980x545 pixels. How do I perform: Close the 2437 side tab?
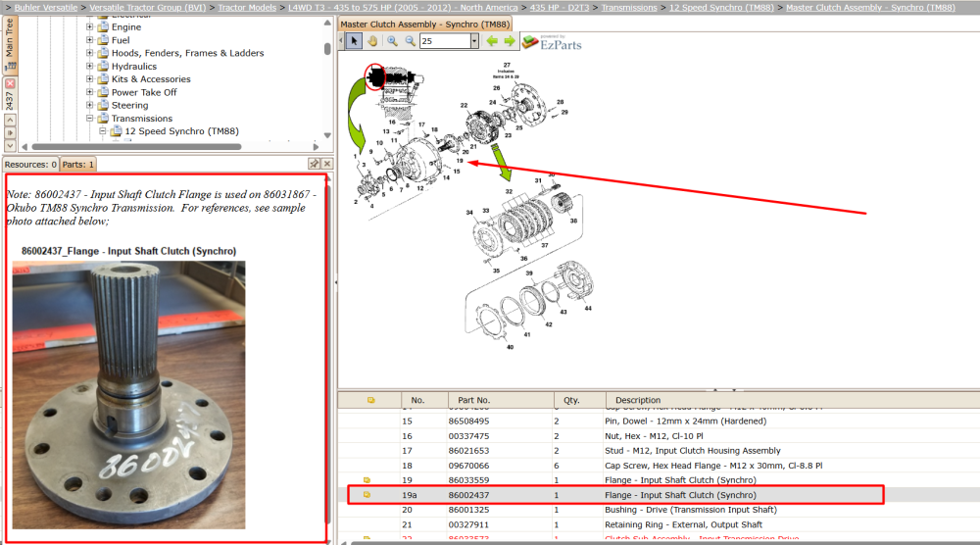(10, 83)
